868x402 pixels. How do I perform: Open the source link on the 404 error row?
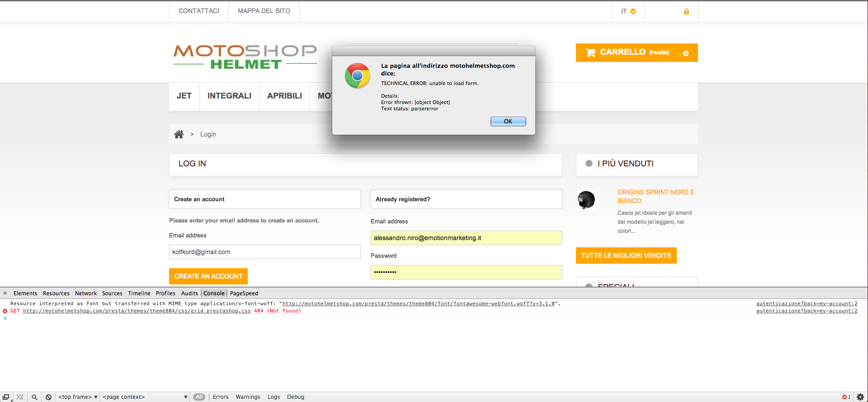pos(807,311)
